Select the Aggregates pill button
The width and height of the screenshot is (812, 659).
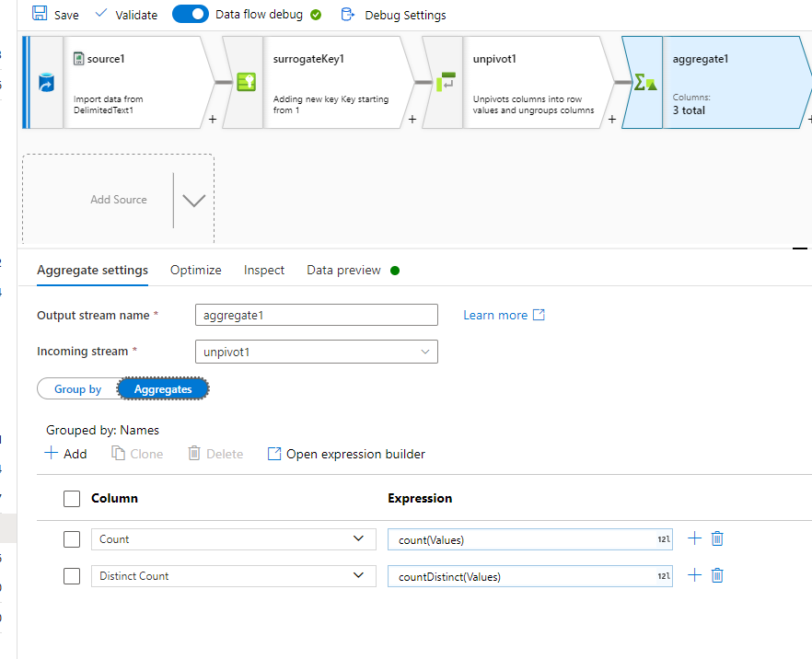coord(163,389)
